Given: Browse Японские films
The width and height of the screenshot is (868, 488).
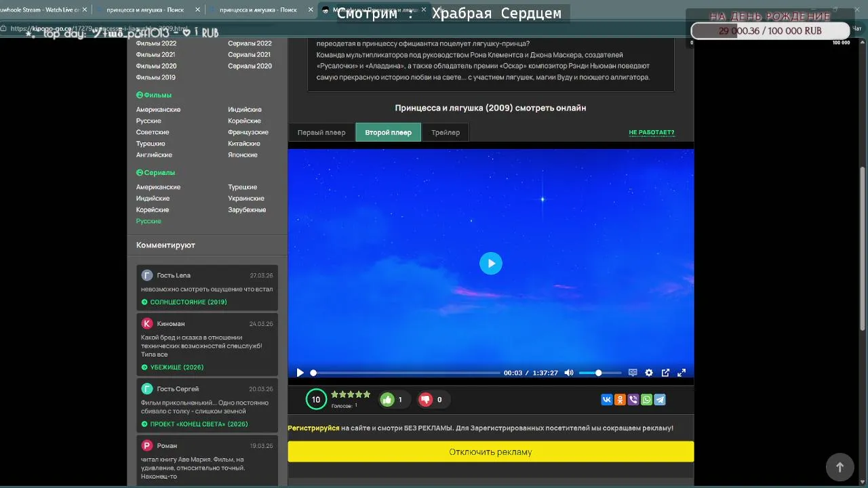Looking at the screenshot, I should coord(243,155).
